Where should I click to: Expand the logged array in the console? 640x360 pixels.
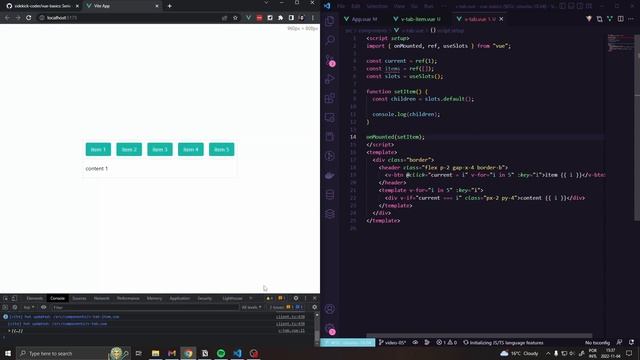tap(9, 331)
